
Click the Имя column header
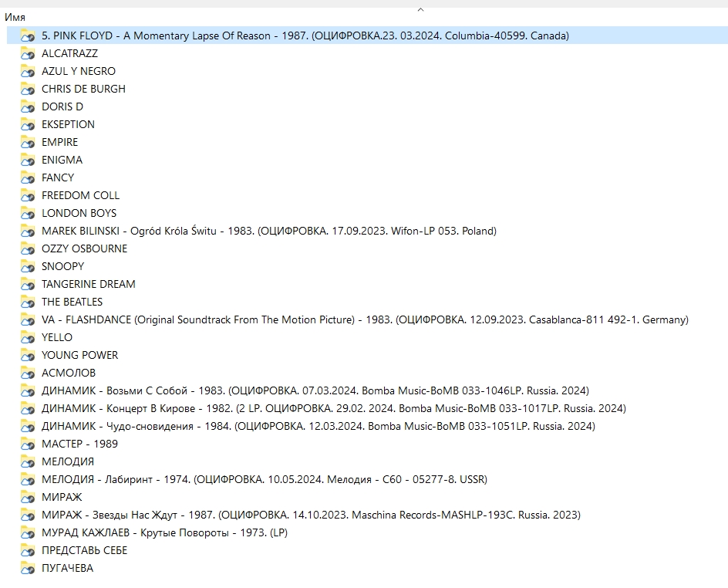15,17
